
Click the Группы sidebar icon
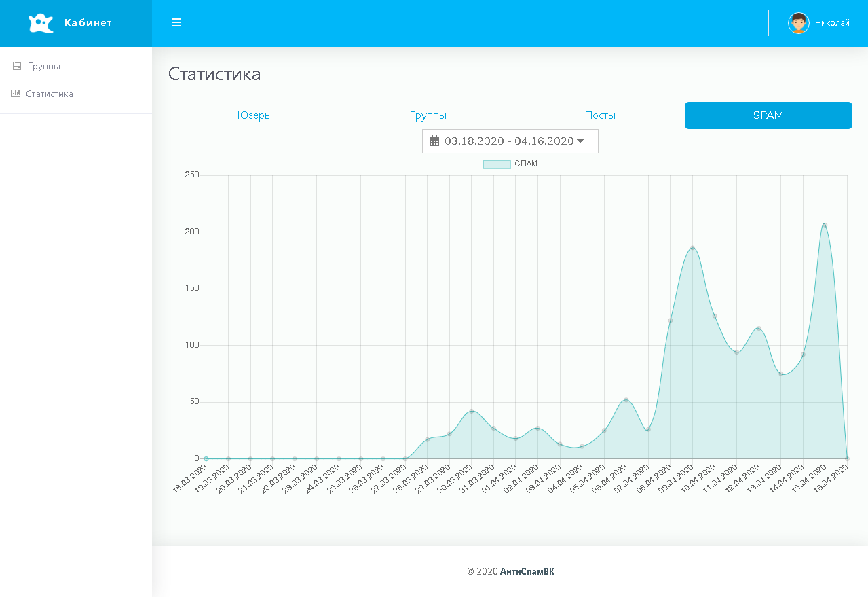(17, 66)
